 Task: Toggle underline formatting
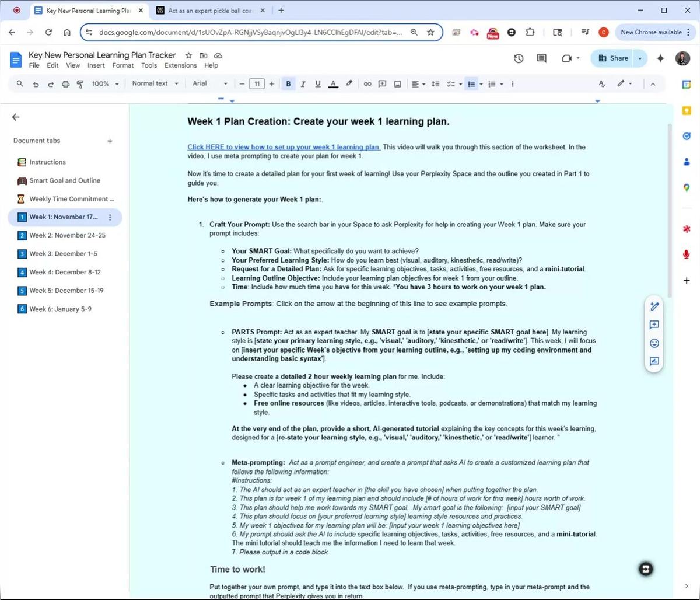(x=317, y=84)
